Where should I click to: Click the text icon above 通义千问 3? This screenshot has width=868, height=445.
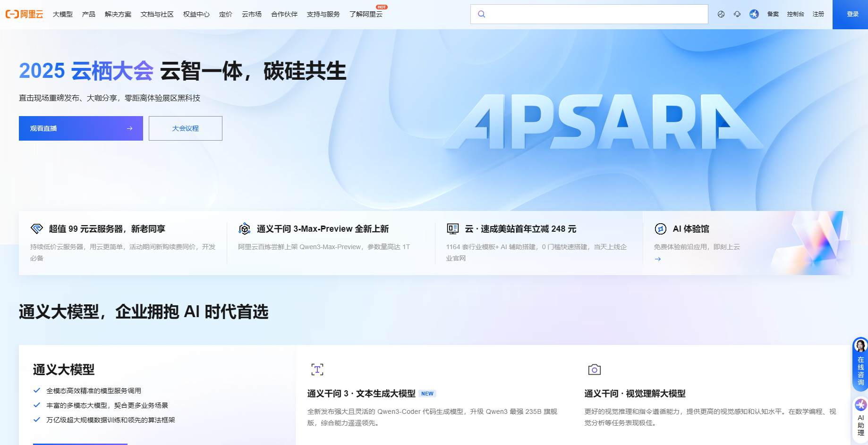point(317,369)
